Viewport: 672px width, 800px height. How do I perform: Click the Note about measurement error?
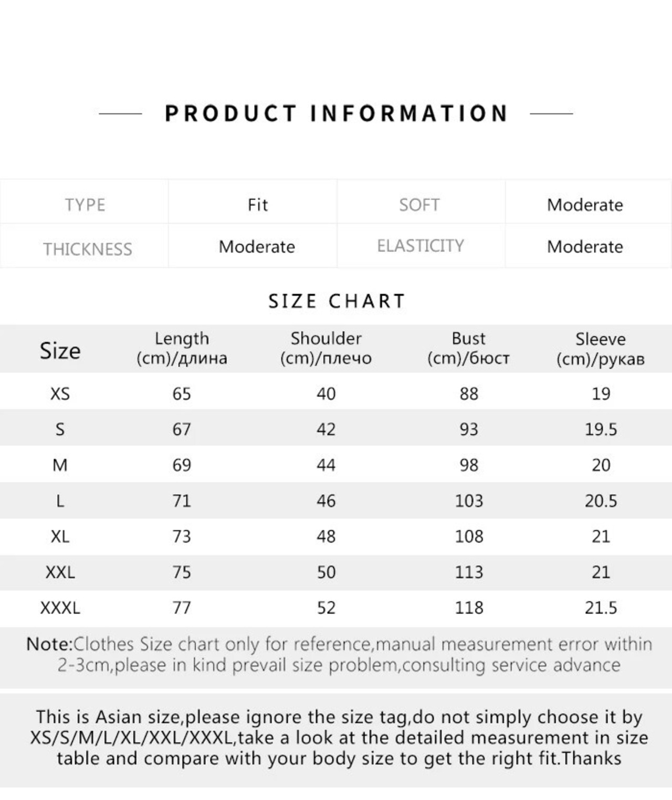coord(339,654)
